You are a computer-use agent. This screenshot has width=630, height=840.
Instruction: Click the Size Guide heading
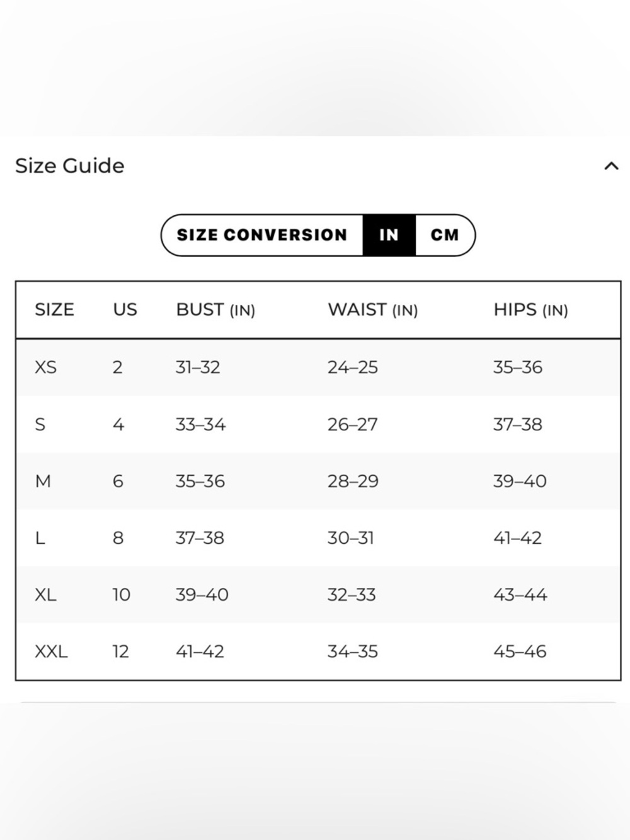(x=70, y=166)
